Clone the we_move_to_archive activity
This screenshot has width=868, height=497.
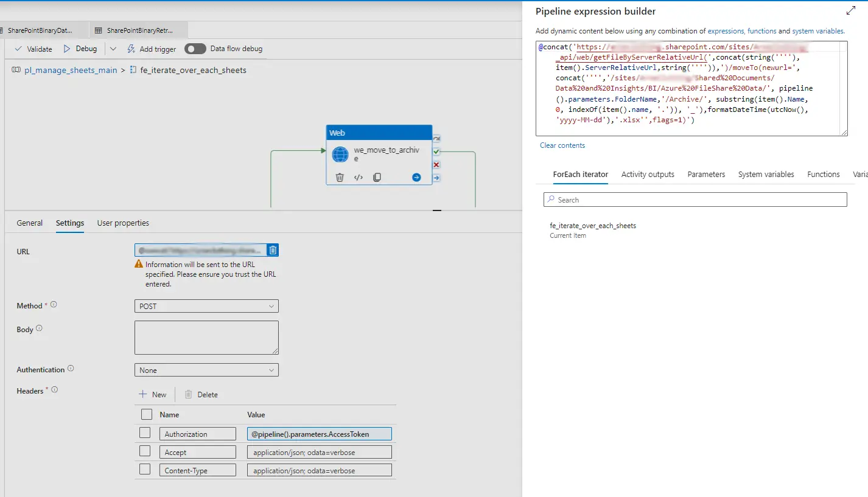click(x=377, y=178)
